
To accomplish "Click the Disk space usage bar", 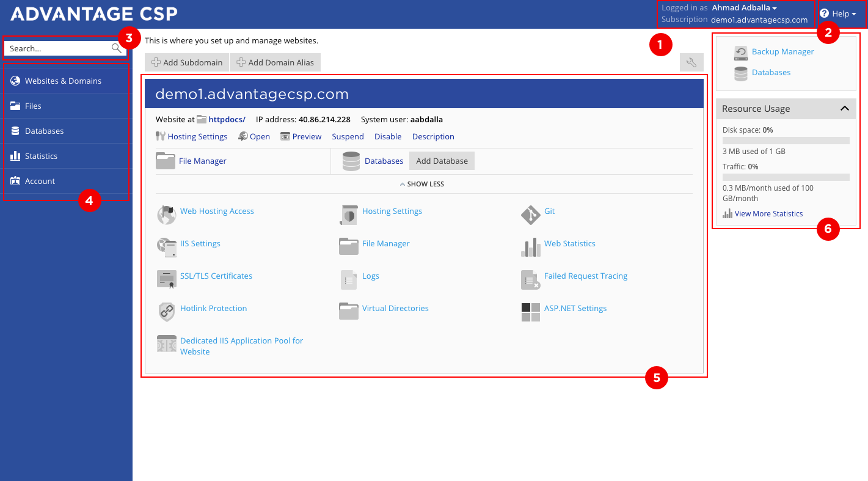I will coord(786,141).
